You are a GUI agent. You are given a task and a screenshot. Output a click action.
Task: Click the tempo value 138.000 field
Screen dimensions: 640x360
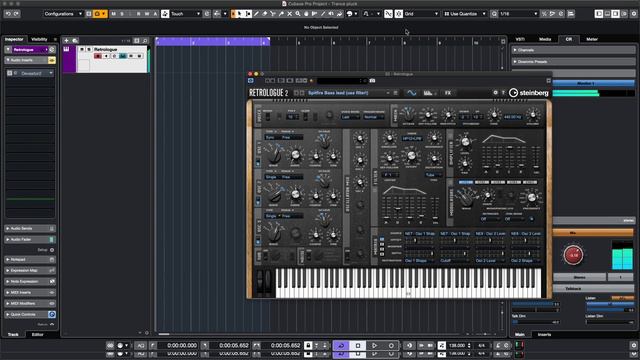(457, 346)
